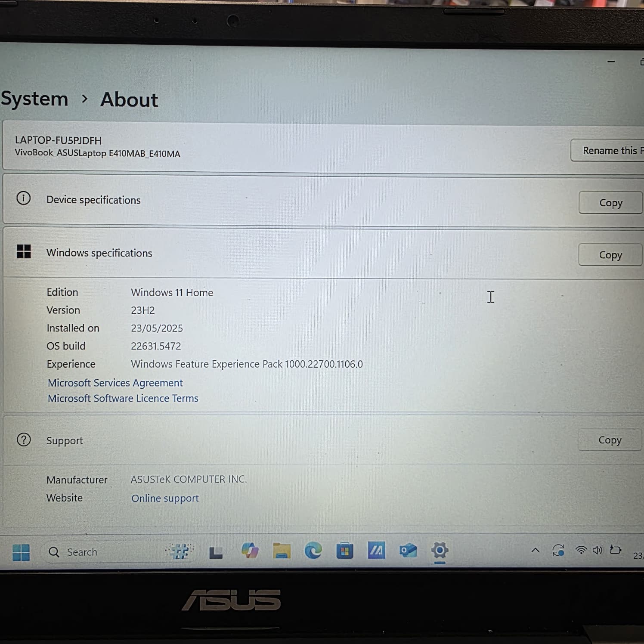Open Microsoft Store from taskbar
The height and width of the screenshot is (644, 644).
pyautogui.click(x=344, y=551)
